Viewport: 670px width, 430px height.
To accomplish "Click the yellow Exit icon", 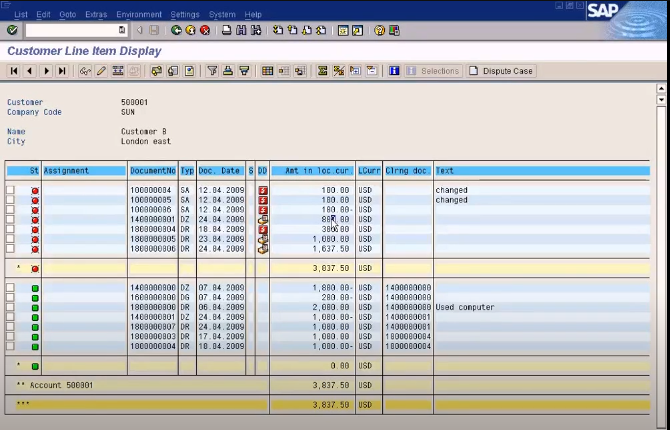I will click(x=191, y=30).
